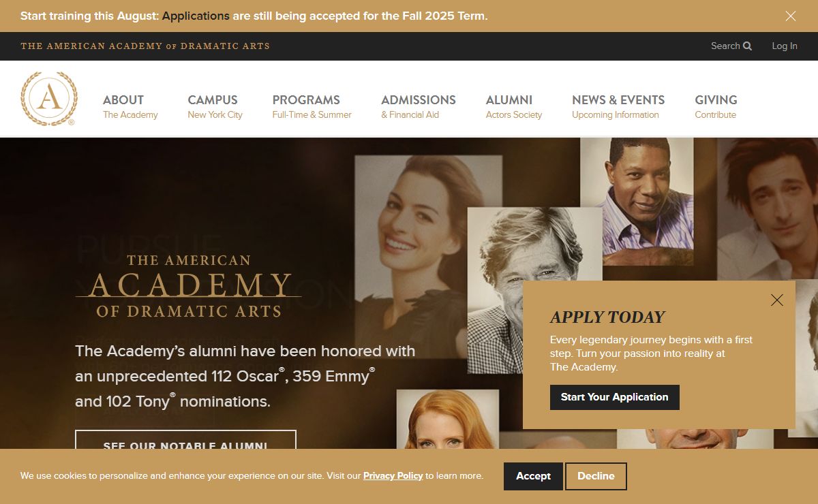Open the Giving menu
Viewport: 818px width, 504px height.
click(716, 106)
